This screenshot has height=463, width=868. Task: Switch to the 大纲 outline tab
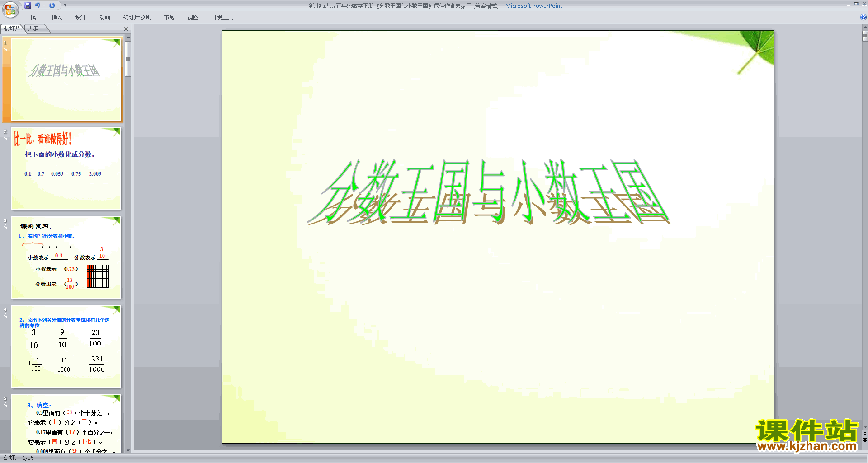pos(33,29)
